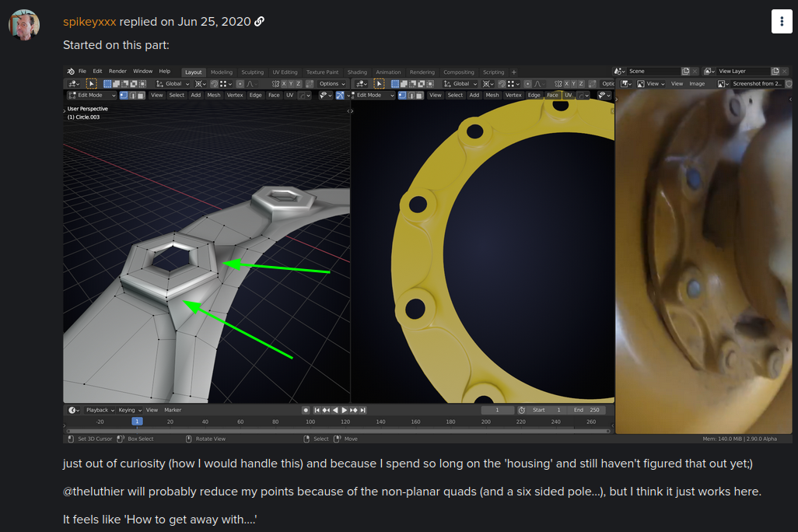Click the new scene icon beside Scene field
The height and width of the screenshot is (532, 798).
(685, 72)
